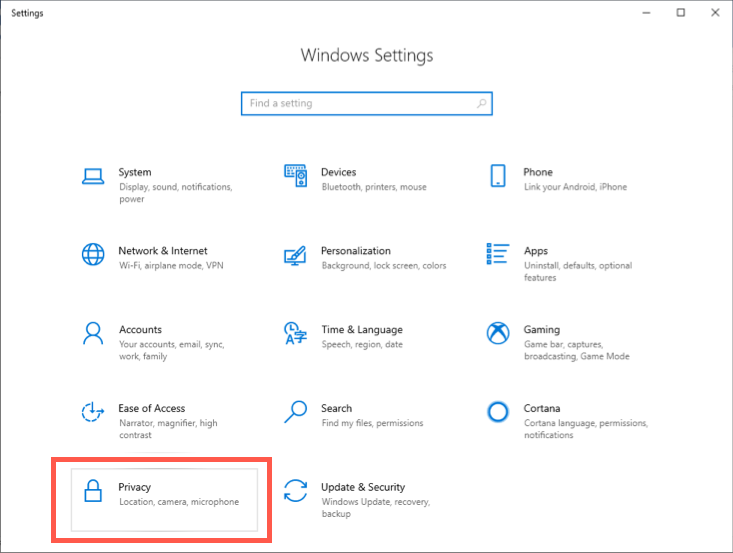This screenshot has height=553, width=733.
Task: Maximize the Settings window
Action: [x=681, y=13]
